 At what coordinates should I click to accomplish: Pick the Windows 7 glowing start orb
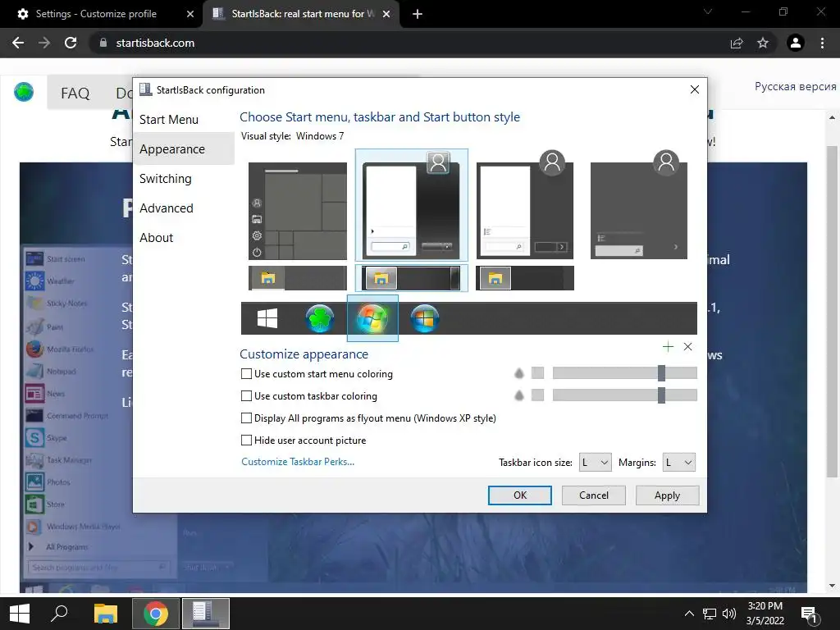tap(372, 318)
